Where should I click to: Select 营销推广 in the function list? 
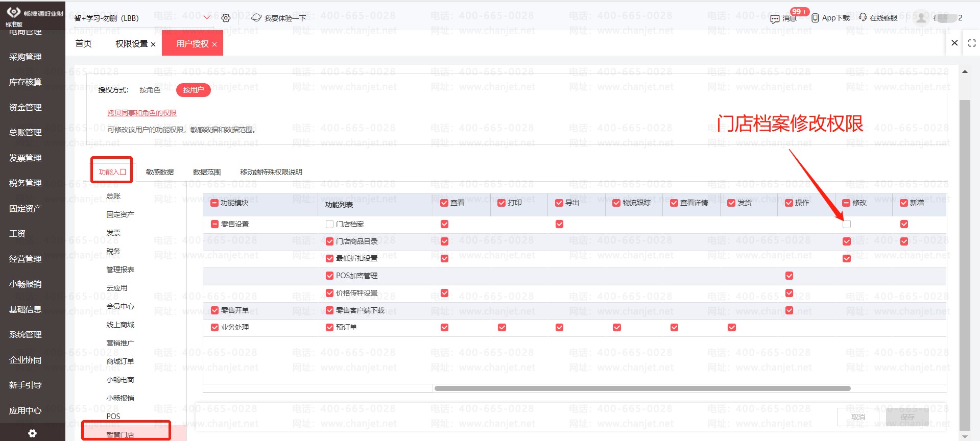coord(120,343)
